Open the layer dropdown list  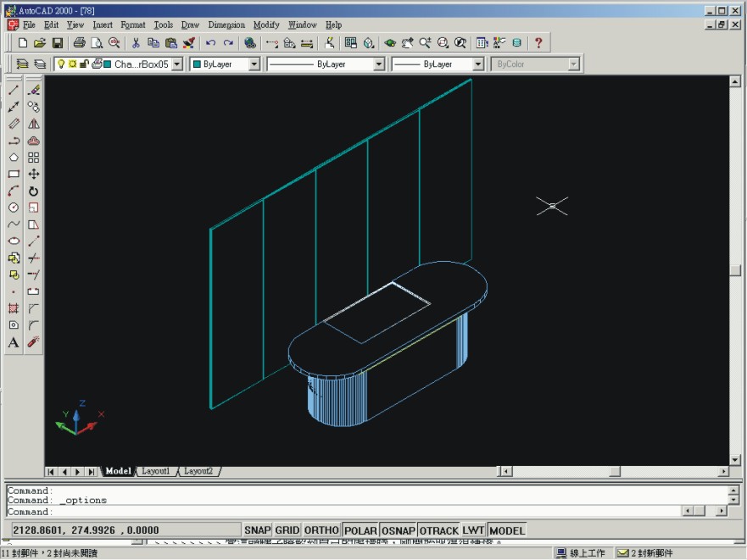pyautogui.click(x=176, y=64)
